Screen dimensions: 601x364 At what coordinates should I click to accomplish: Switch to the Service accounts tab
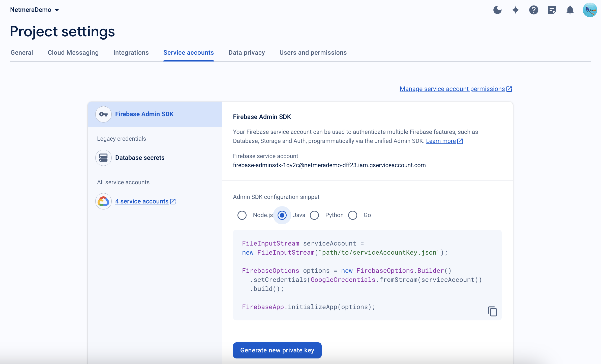point(189,53)
